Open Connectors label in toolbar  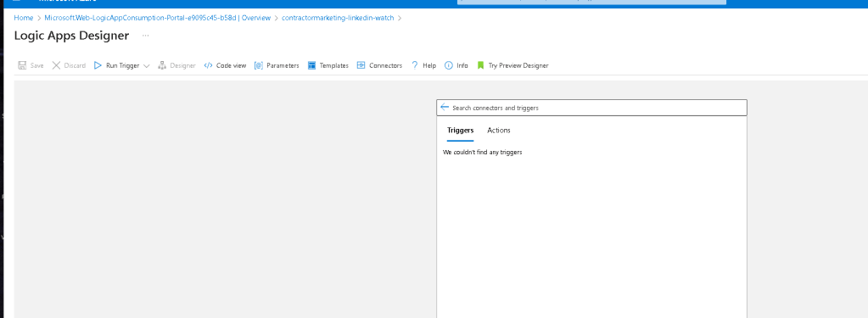(x=386, y=65)
